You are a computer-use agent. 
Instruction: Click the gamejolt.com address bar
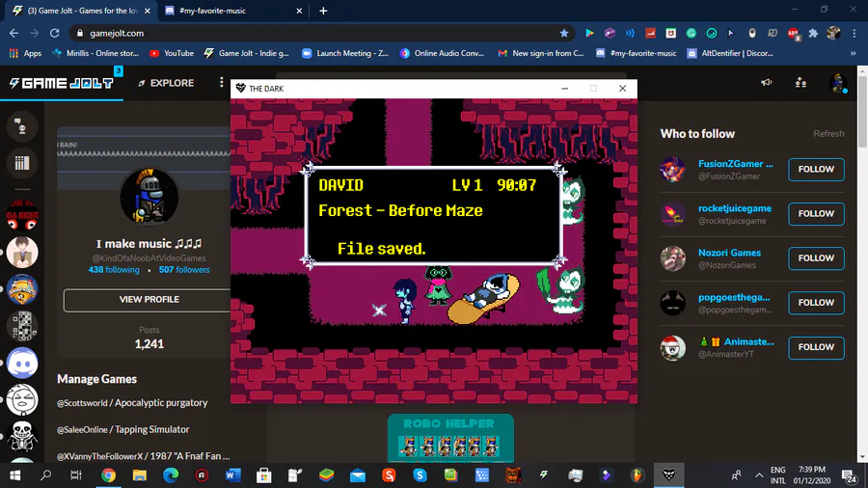point(321,33)
